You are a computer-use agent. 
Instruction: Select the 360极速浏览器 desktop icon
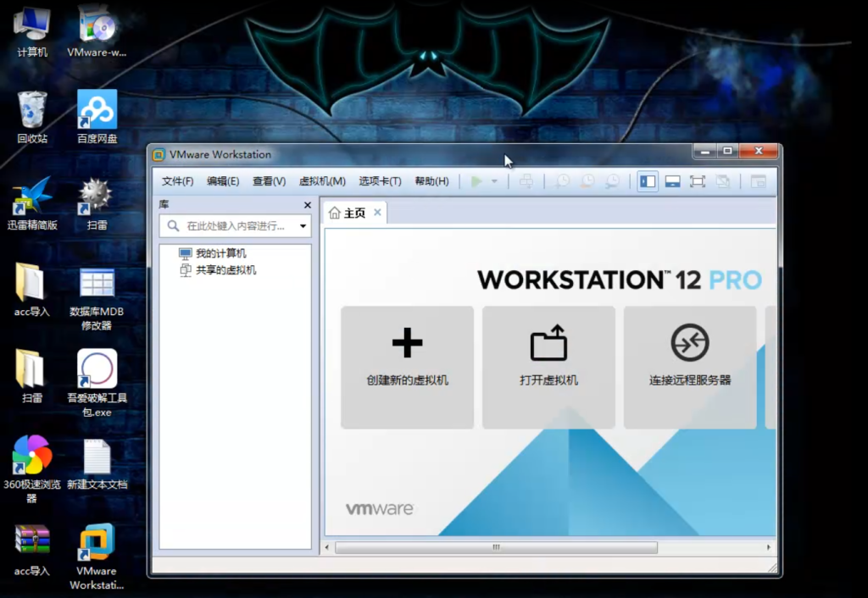click(32, 469)
